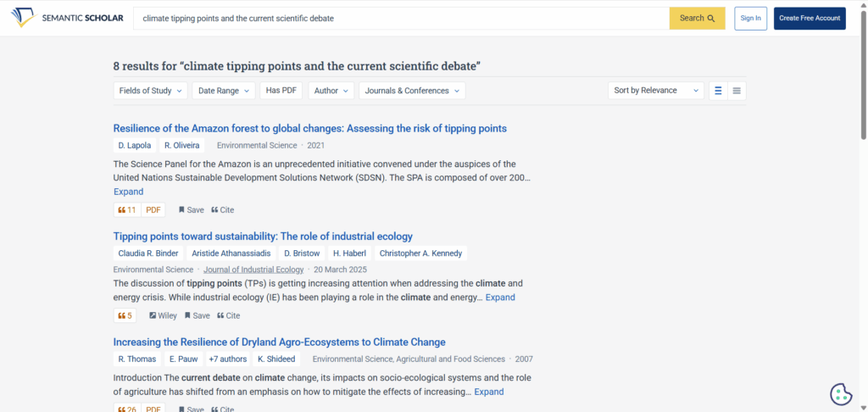
Task: Open the Fields of Study dropdown
Action: click(x=151, y=91)
